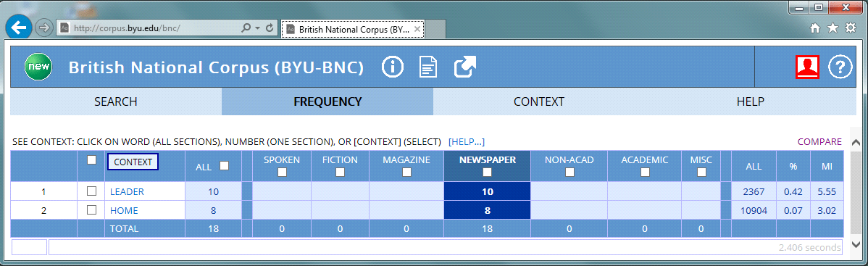Click NEWSPAPER count 8 for HOME
Image resolution: width=868 pixels, height=266 pixels.
(487, 210)
